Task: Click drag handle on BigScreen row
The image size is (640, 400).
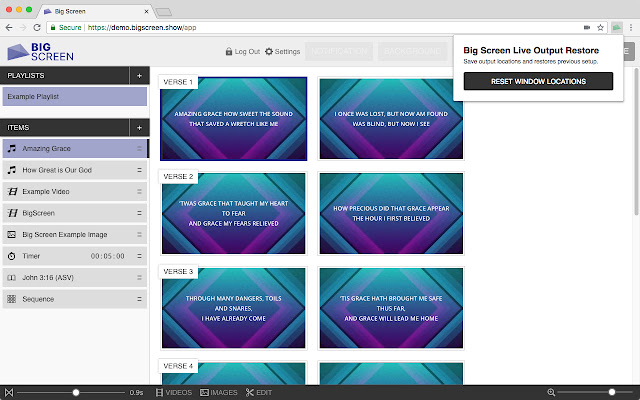Action: pos(139,213)
